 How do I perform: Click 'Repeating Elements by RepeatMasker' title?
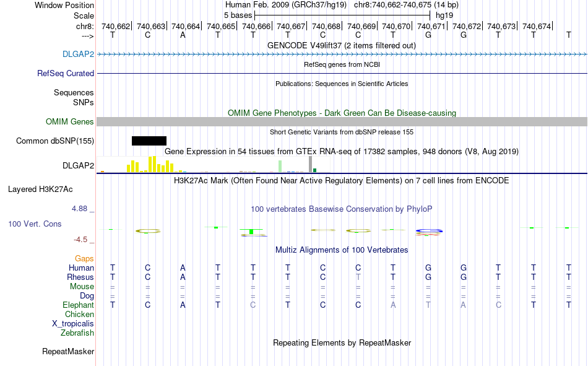(342, 342)
